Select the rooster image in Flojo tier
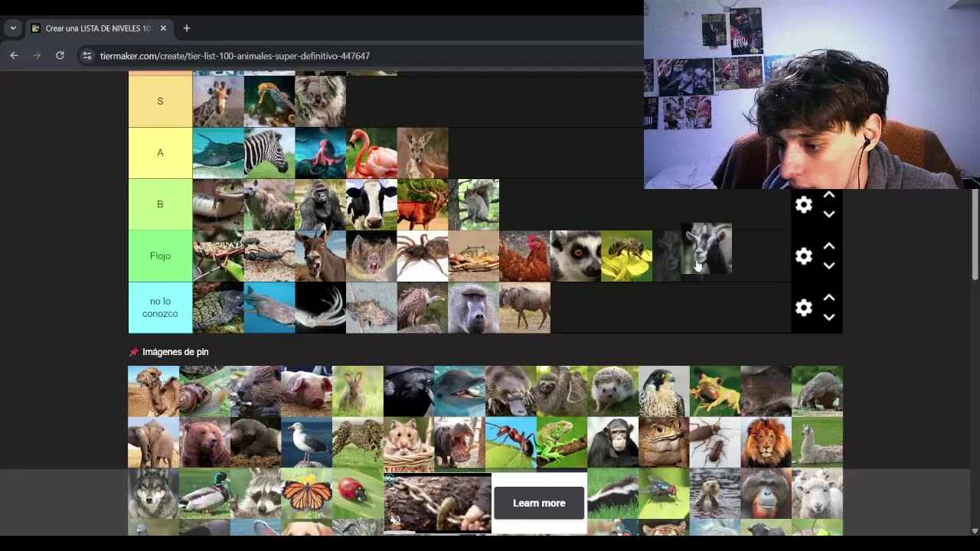980x551 pixels. [x=524, y=256]
